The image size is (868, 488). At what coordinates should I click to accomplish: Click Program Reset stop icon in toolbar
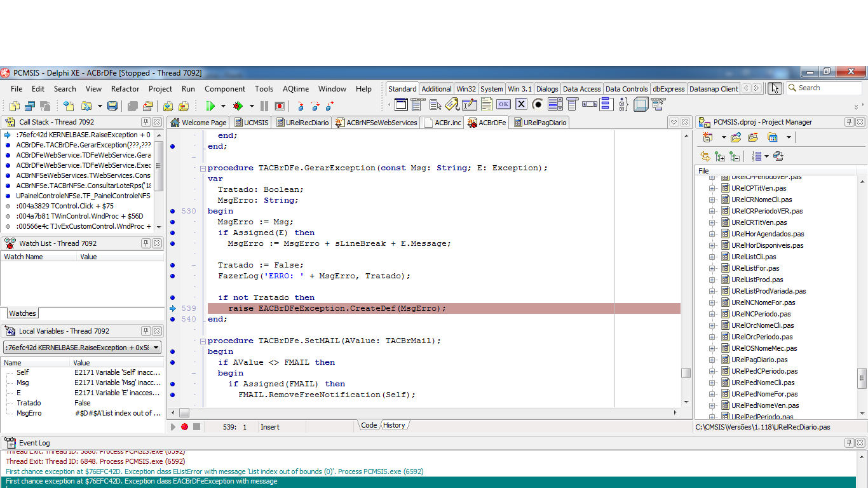(279, 106)
